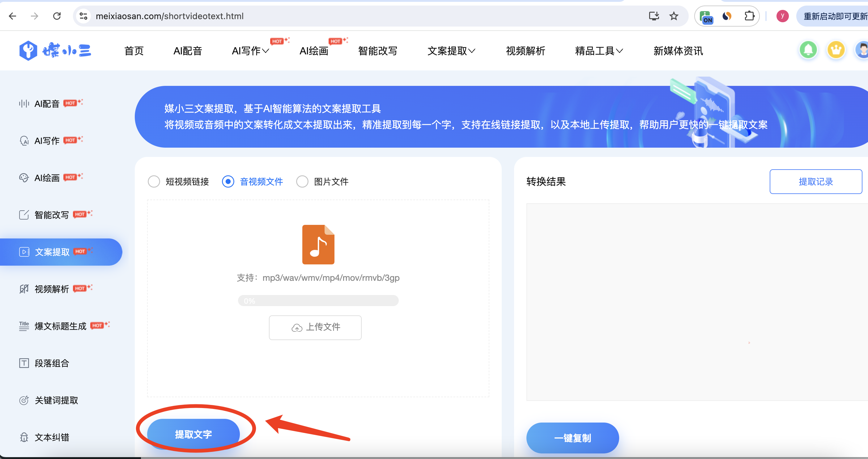
Task: Click the 段落组合 T icon in sidebar
Action: (x=24, y=363)
